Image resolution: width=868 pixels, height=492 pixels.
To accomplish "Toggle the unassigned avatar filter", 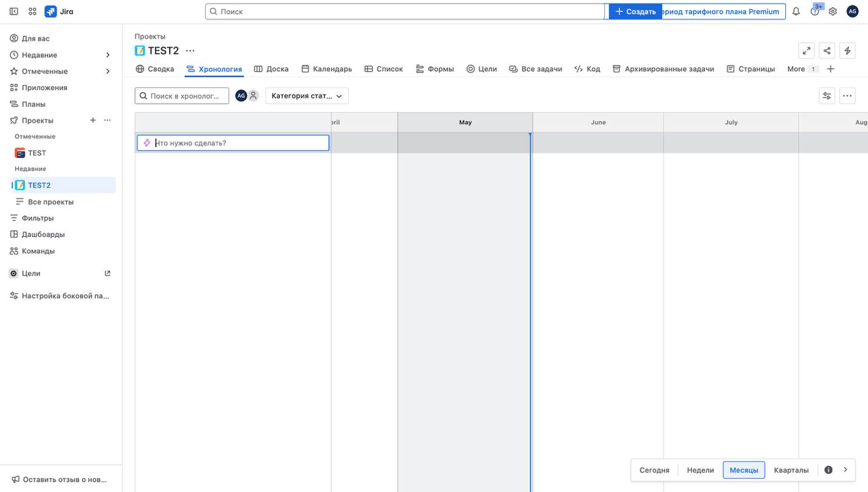I will pyautogui.click(x=253, y=96).
